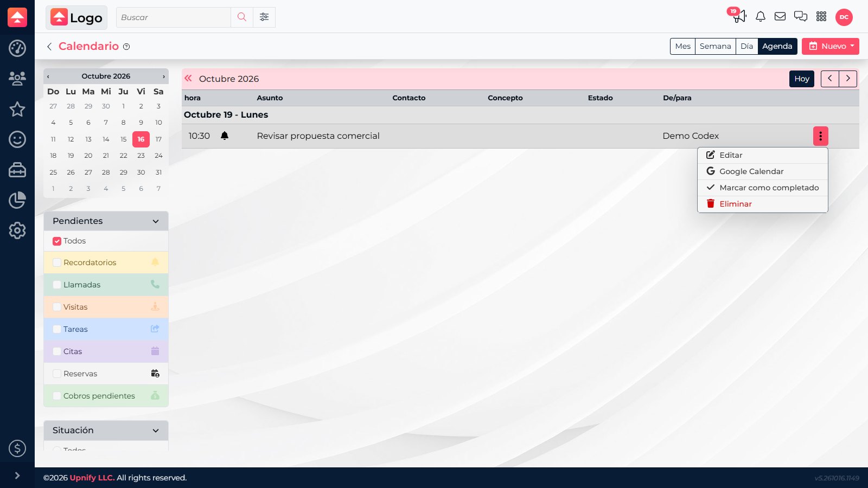
Task: Select day 16 in mini calendar
Action: 141,139
